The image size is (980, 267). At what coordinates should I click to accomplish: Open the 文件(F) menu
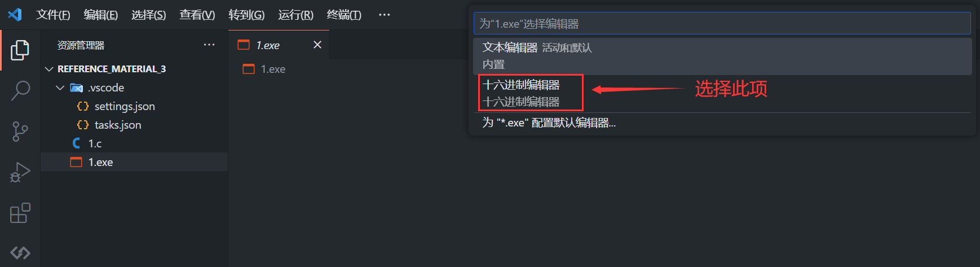tap(53, 15)
